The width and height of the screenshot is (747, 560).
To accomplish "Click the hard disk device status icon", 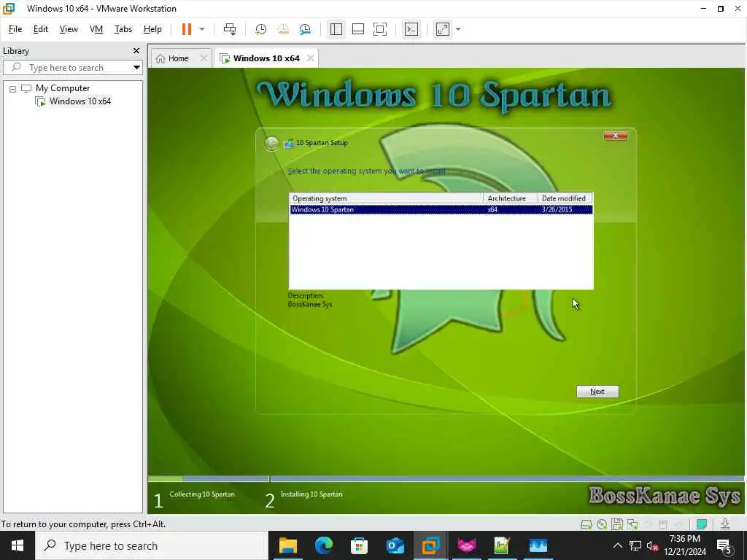I will [x=586, y=525].
